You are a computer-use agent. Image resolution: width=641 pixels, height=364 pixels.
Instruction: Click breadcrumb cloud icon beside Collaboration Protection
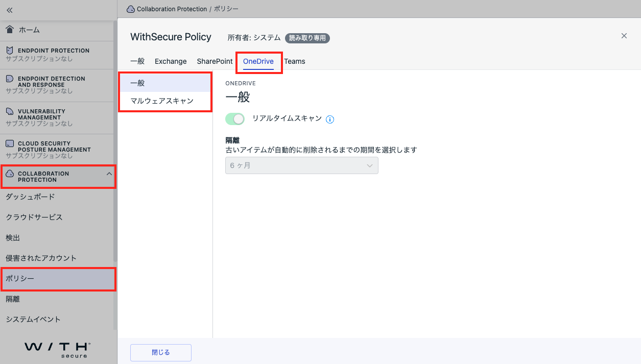coord(131,9)
